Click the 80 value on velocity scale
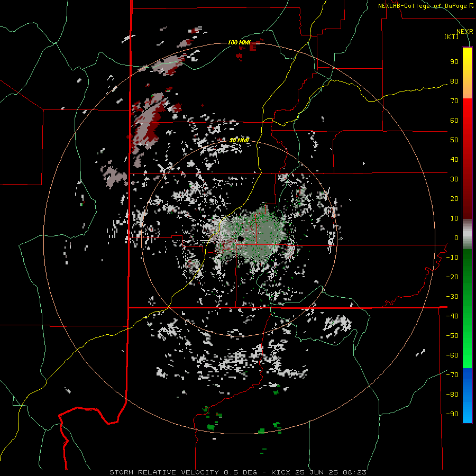 tap(454, 81)
